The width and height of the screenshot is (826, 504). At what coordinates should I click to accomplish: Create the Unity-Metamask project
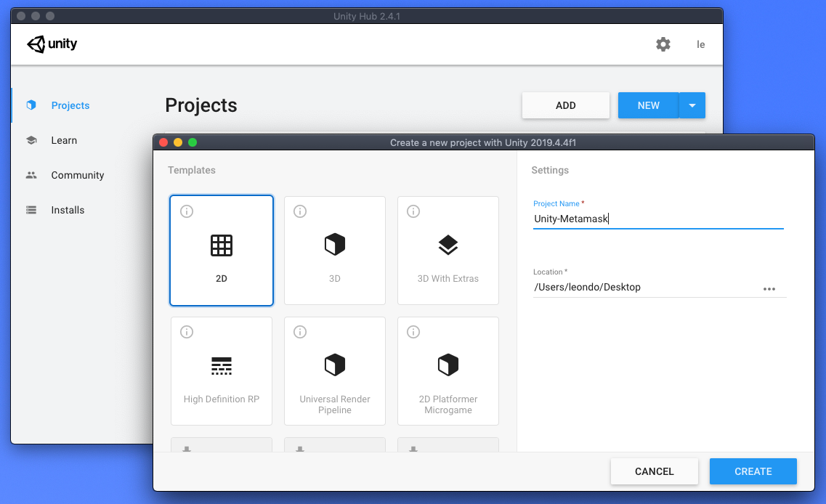pos(753,471)
